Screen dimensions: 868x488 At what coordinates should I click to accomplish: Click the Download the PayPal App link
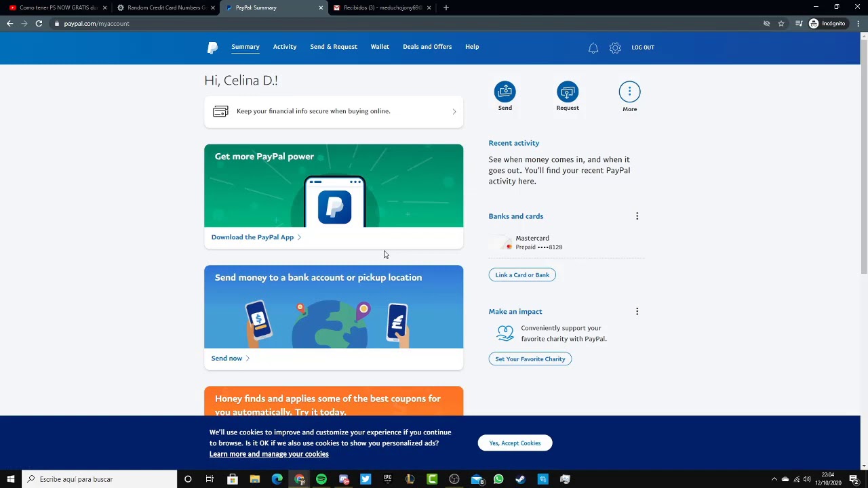256,237
